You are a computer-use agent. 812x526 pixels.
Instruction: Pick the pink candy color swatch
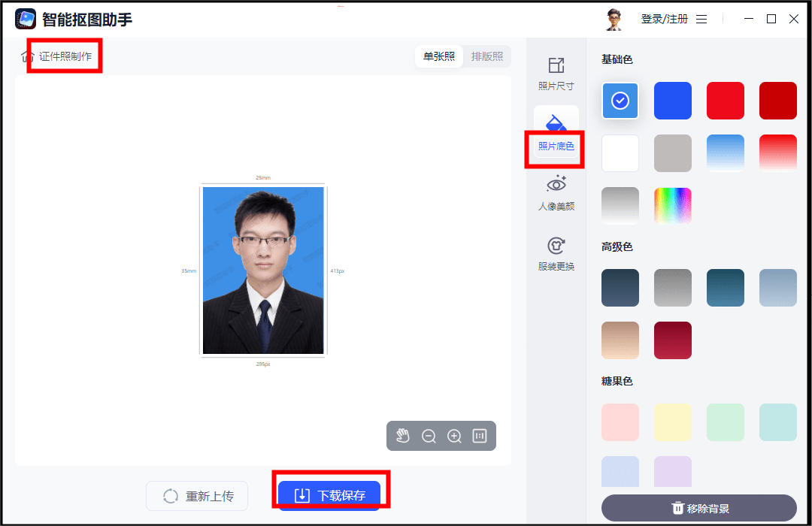(x=620, y=422)
